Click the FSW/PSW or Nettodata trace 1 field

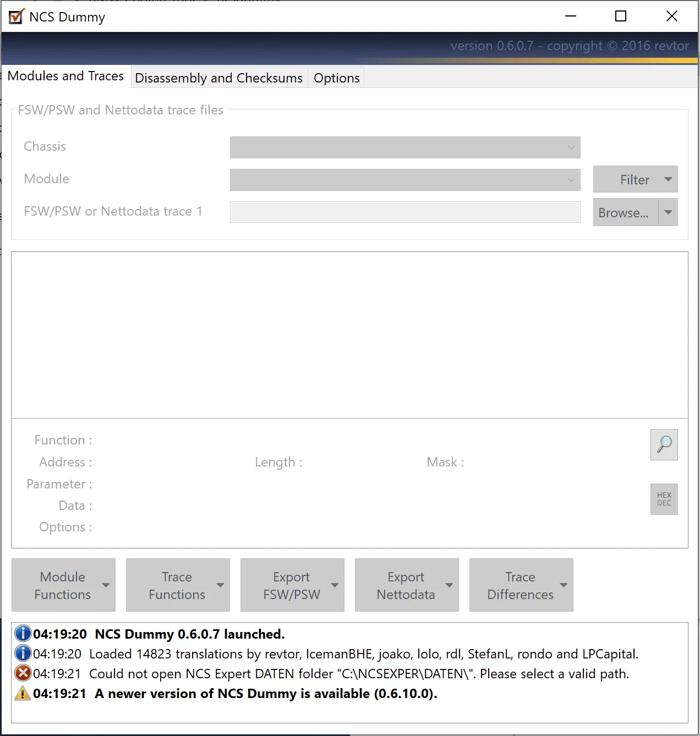tap(405, 212)
